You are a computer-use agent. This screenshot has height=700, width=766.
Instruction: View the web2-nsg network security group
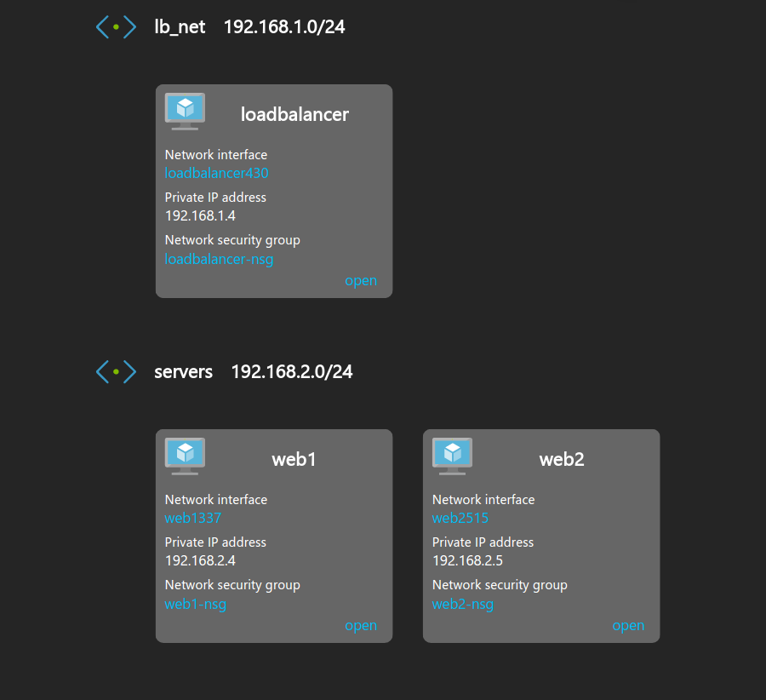click(x=462, y=604)
